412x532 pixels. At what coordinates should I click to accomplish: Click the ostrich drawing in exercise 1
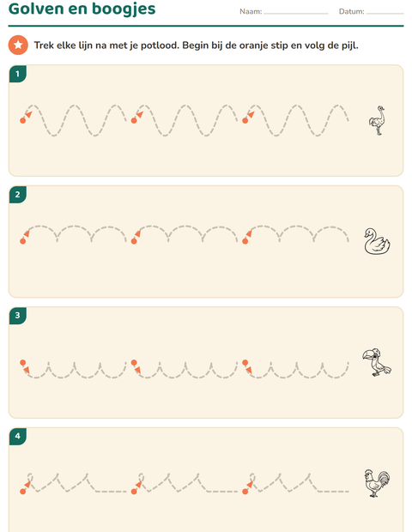pos(378,120)
